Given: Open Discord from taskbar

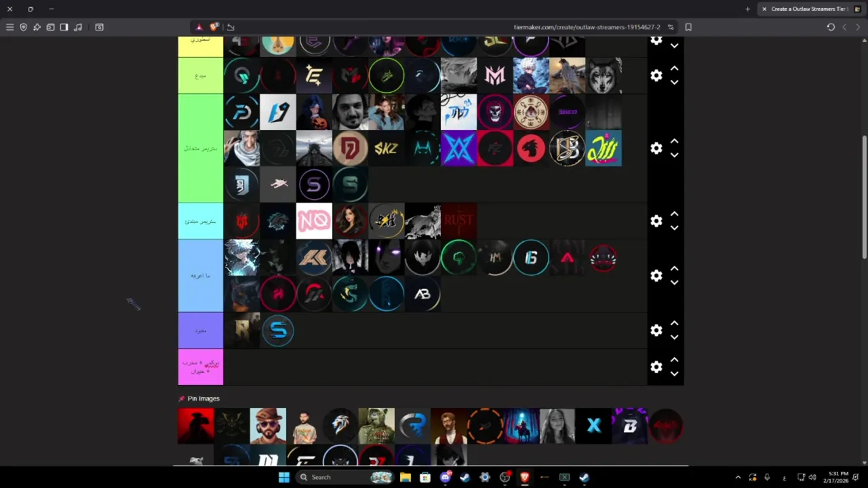Looking at the screenshot, I should tap(446, 477).
